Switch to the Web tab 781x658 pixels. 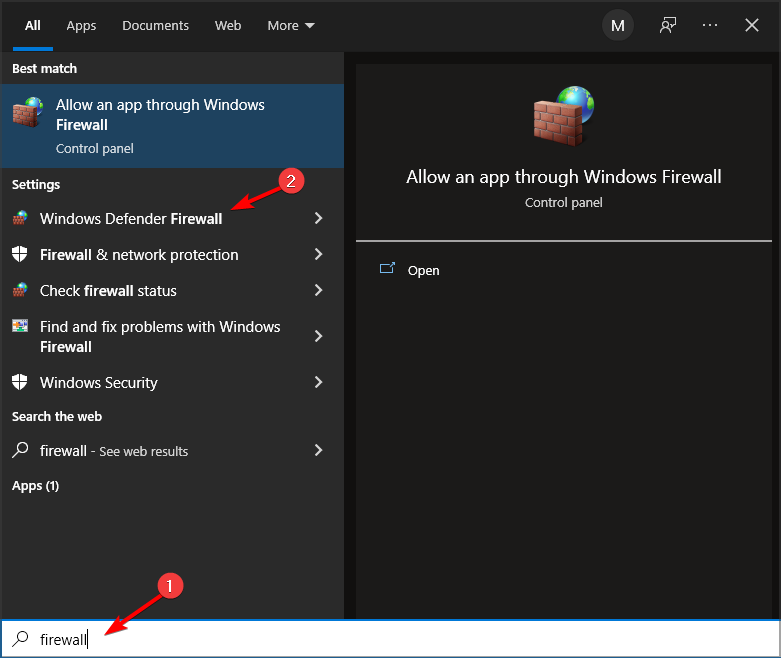(228, 25)
